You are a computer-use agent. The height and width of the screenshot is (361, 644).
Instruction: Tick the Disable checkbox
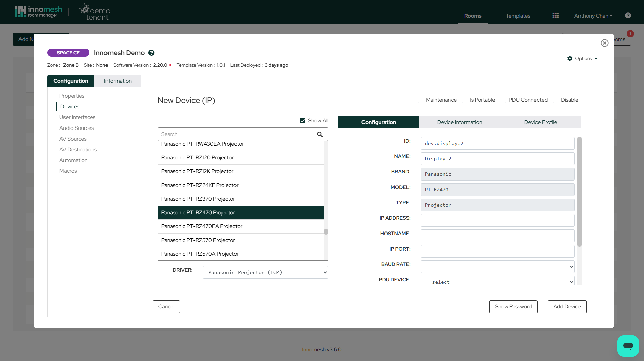(556, 100)
